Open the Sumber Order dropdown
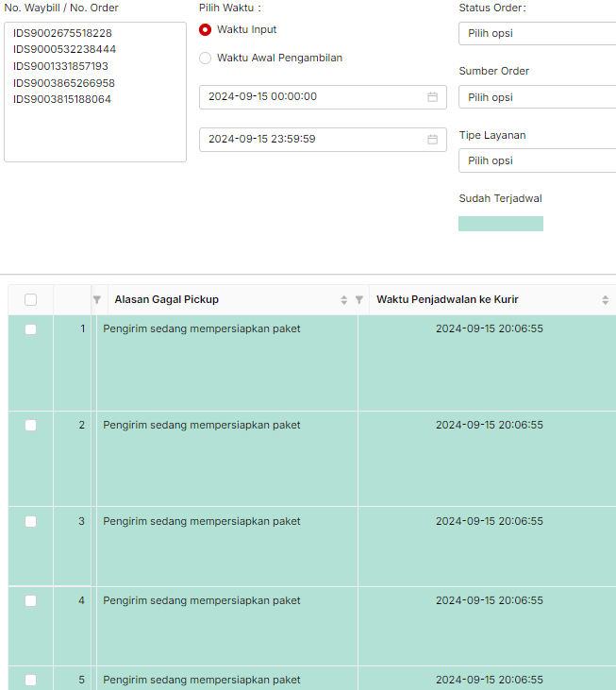The height and width of the screenshot is (690, 616). click(538, 97)
